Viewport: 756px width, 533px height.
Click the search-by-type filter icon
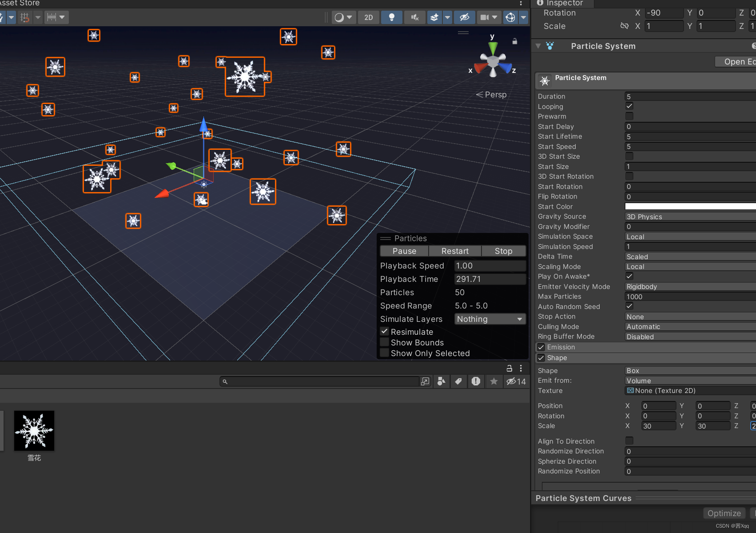point(441,381)
